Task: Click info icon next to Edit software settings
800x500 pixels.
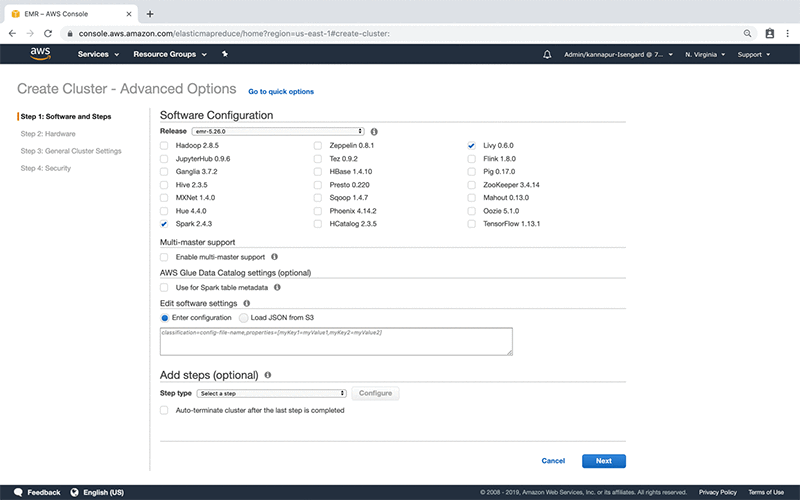Action: [246, 303]
